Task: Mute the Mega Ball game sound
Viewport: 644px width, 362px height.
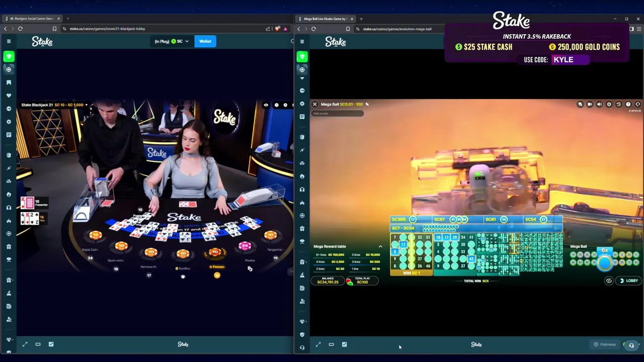Action: (599, 105)
